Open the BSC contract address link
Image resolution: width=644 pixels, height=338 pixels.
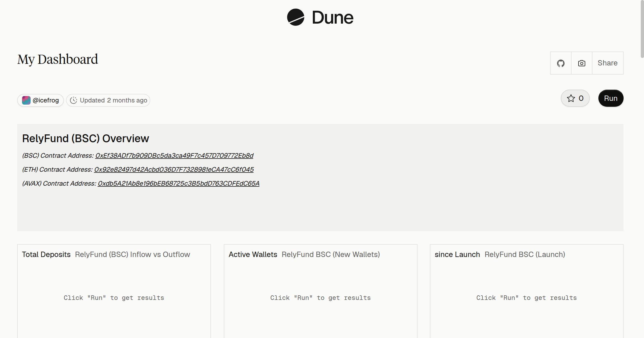coord(174,156)
